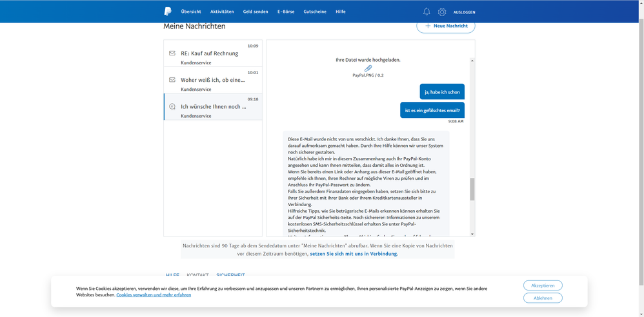The height and width of the screenshot is (317, 644).
Task: Click Hilfe in the top navigation
Action: [x=341, y=12]
